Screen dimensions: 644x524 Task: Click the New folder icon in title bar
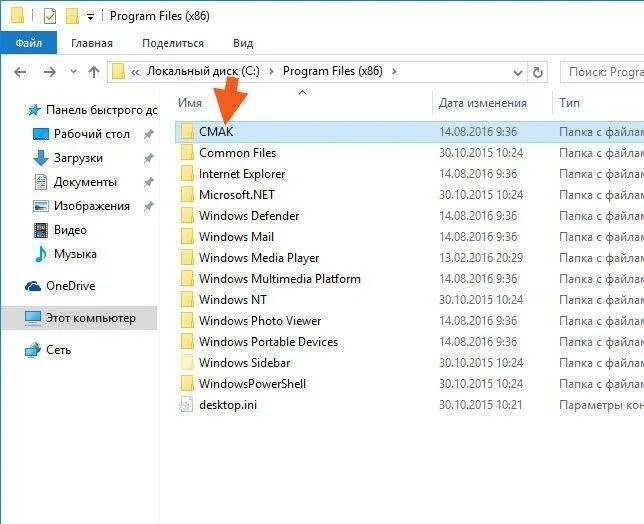72,16
